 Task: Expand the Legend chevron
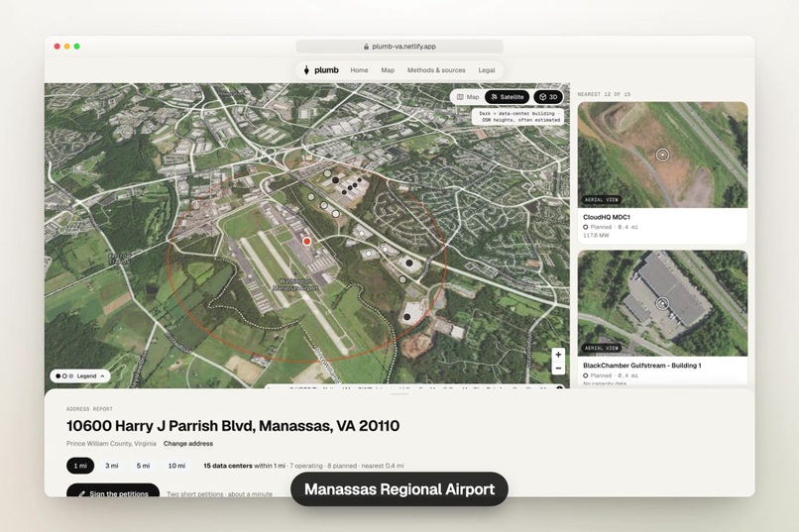(102, 376)
